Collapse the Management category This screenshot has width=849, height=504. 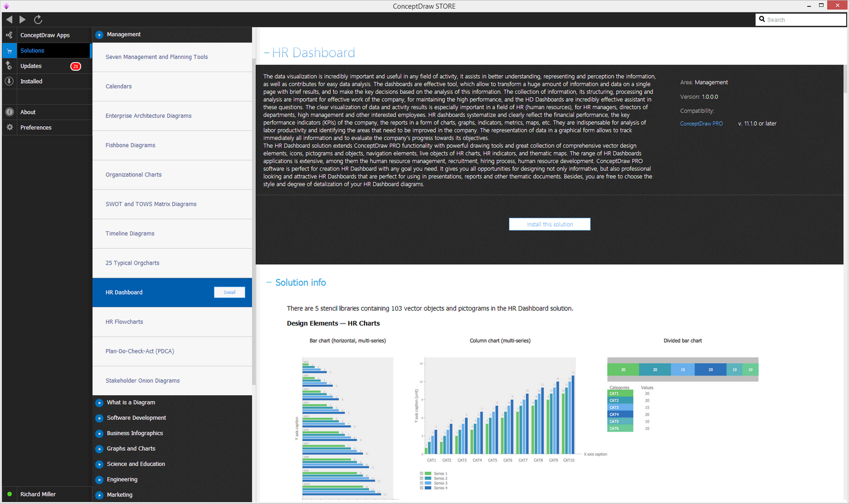(x=99, y=35)
